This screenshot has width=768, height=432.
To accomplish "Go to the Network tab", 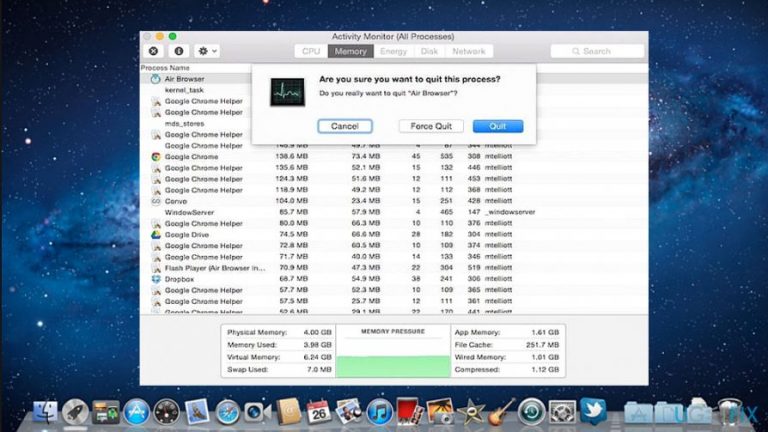I will (x=469, y=51).
